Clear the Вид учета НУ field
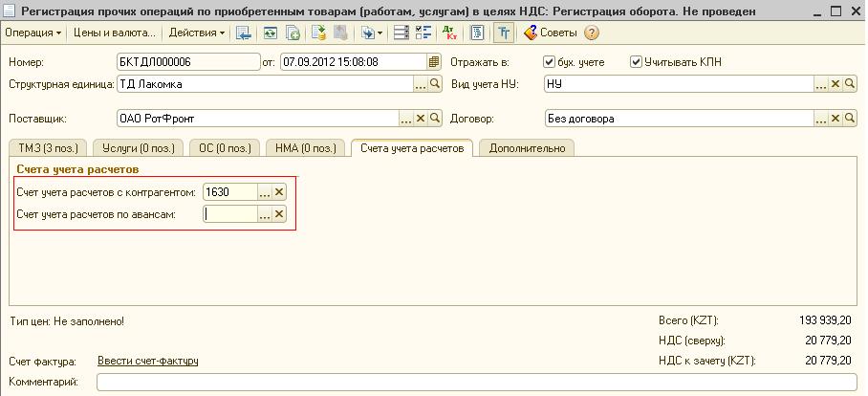Viewport: 868px width, 396px height. pyautogui.click(x=835, y=84)
